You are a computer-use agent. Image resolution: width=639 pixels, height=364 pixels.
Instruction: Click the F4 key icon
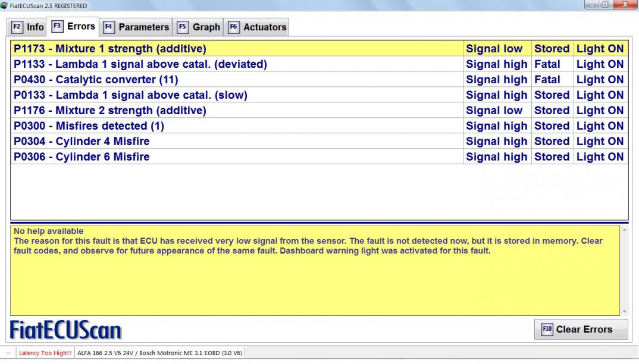[108, 27]
